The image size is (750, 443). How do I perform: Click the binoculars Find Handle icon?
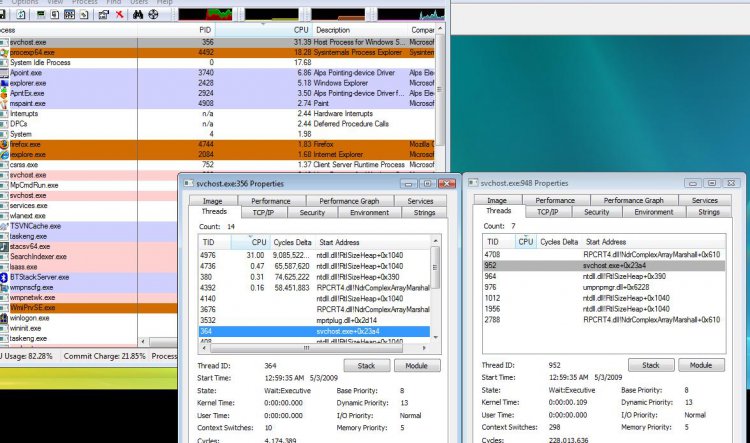138,14
